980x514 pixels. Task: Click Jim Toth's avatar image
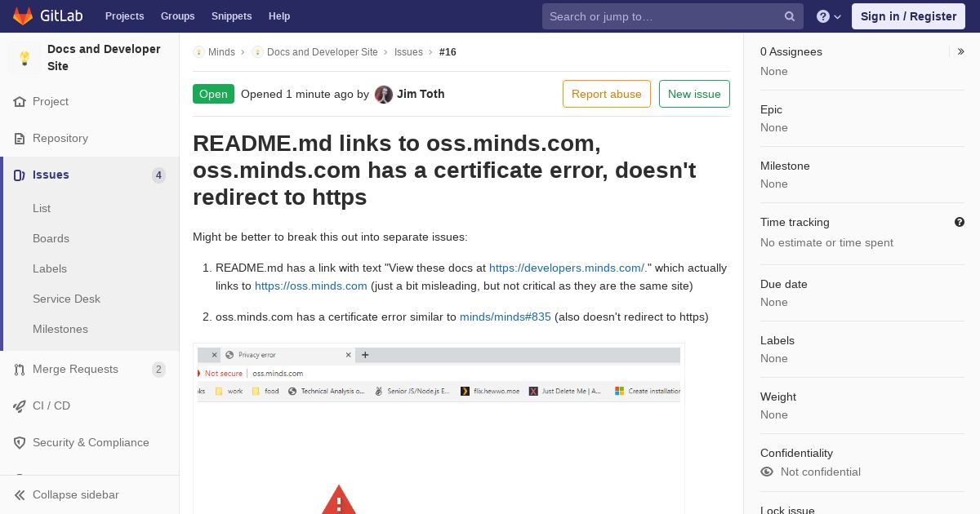(x=384, y=95)
